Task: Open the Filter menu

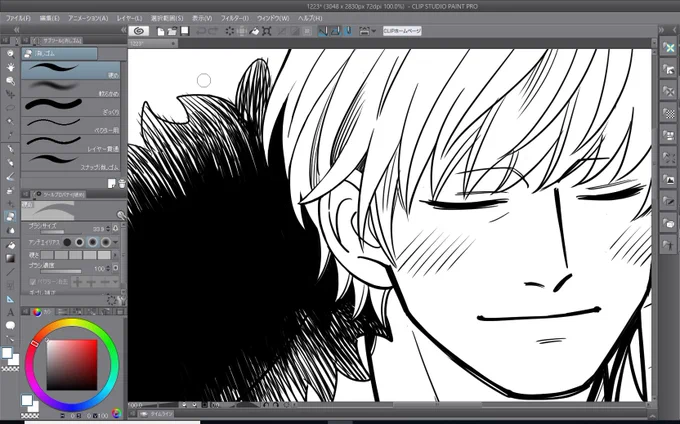Action: pyautogui.click(x=235, y=18)
